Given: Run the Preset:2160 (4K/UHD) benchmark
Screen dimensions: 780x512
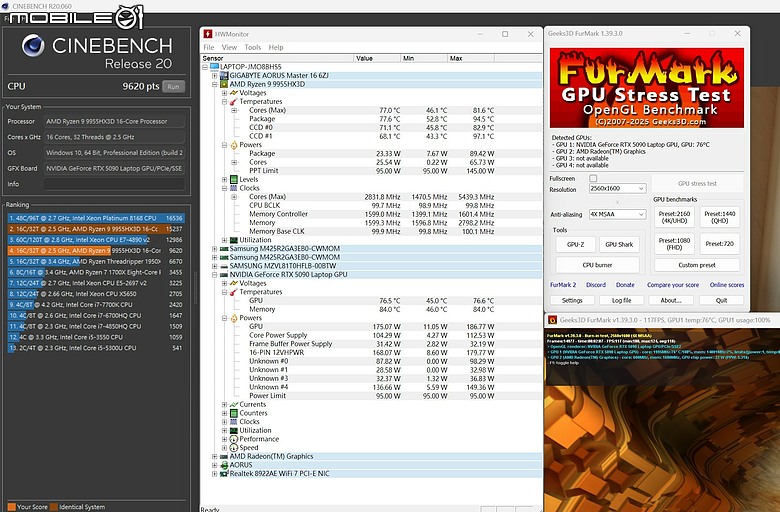Looking at the screenshot, I should (x=674, y=217).
